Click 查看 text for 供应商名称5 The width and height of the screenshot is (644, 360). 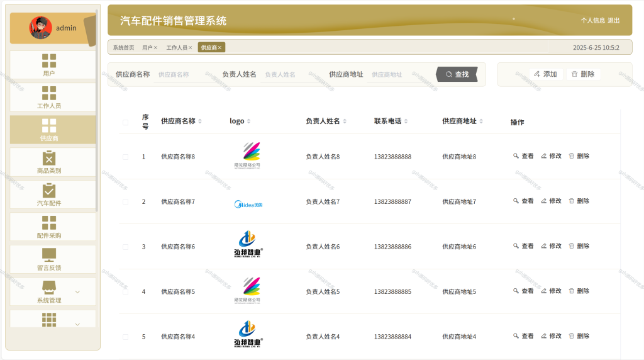click(x=528, y=291)
